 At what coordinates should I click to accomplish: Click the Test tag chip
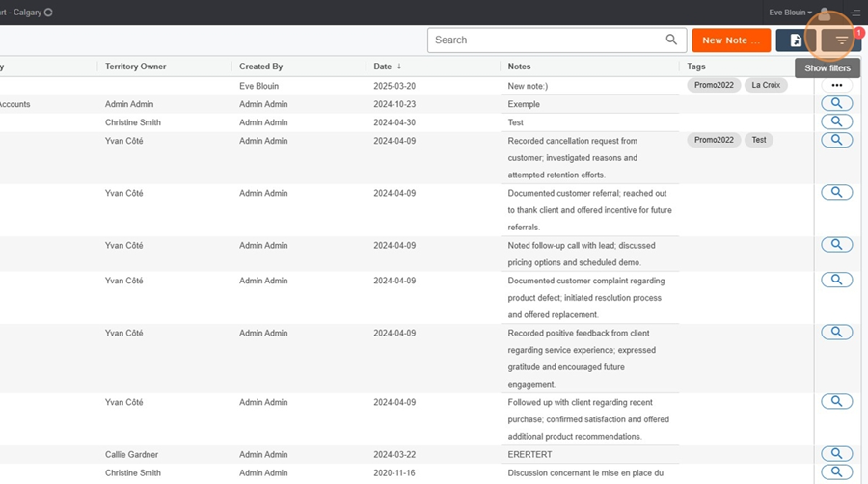pos(758,140)
